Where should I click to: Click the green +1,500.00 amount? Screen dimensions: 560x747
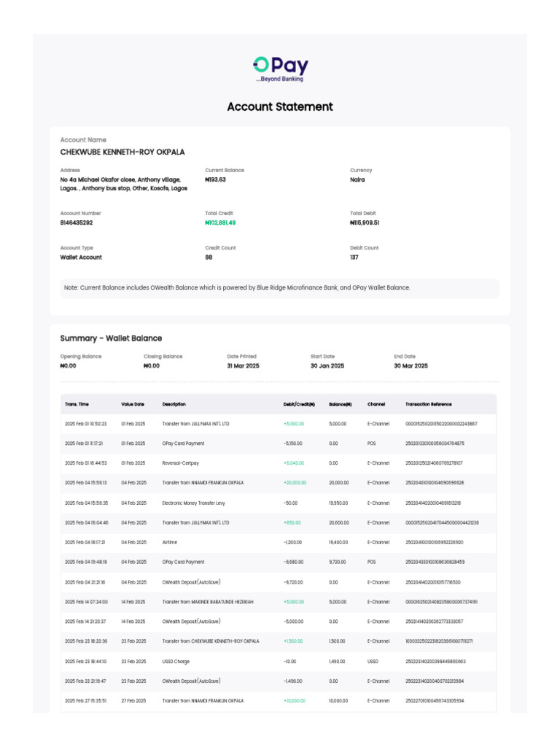(293, 641)
